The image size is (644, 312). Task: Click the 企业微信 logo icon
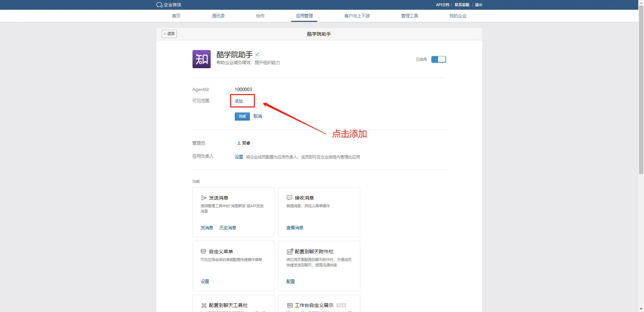(x=159, y=5)
